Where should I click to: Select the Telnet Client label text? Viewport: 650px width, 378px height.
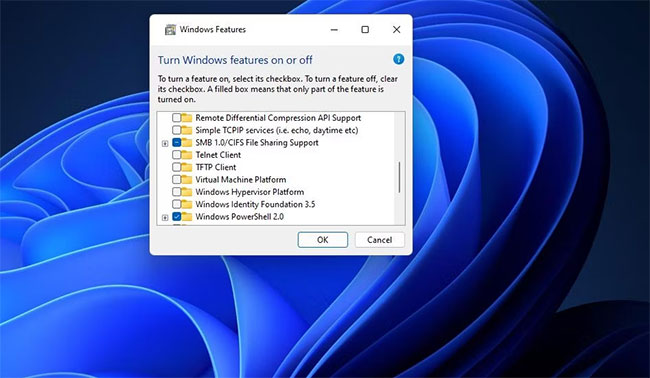[x=218, y=155]
